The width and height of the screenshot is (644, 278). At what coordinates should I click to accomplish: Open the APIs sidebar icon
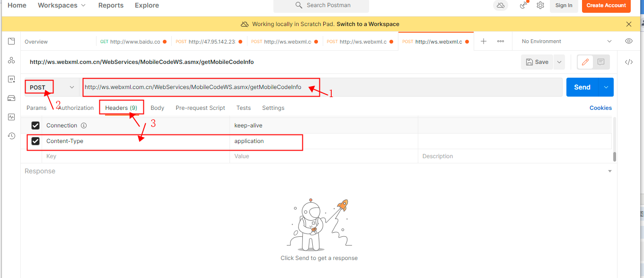point(11,61)
